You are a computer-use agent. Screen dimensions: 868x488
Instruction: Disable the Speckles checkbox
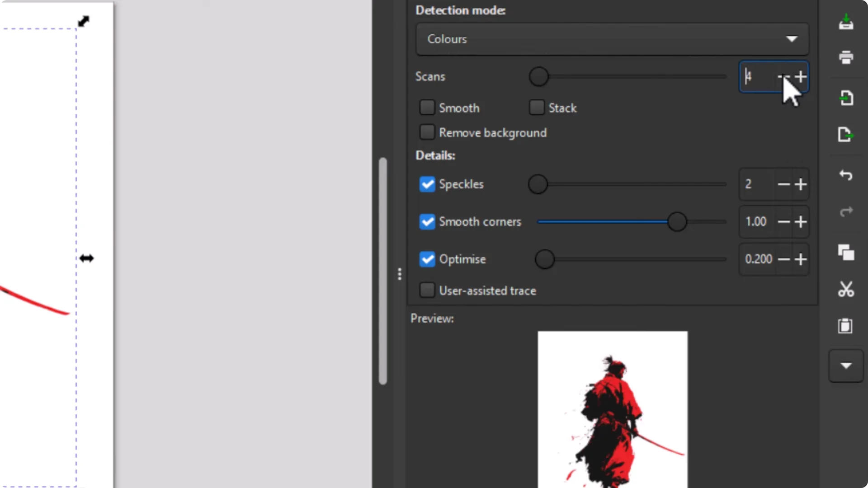(x=427, y=184)
